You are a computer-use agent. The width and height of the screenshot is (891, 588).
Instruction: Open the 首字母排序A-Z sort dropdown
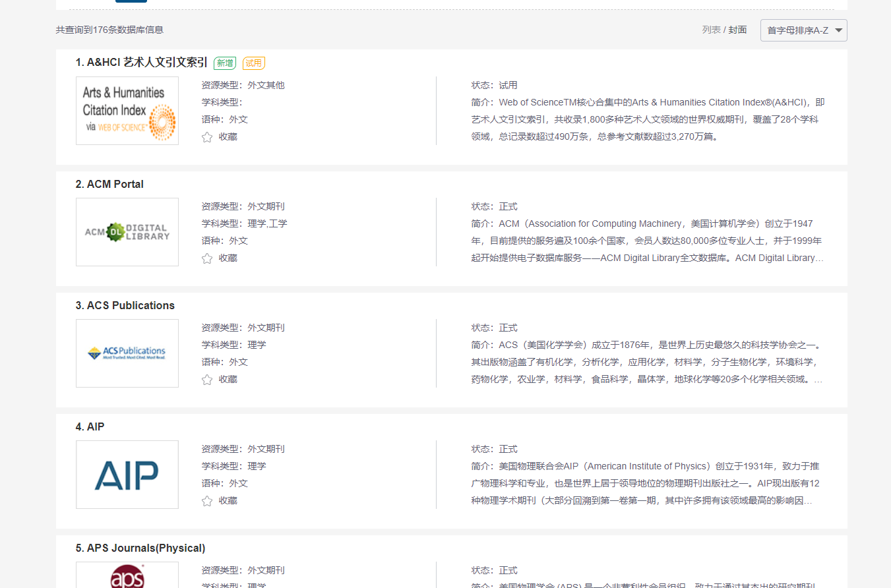point(803,30)
